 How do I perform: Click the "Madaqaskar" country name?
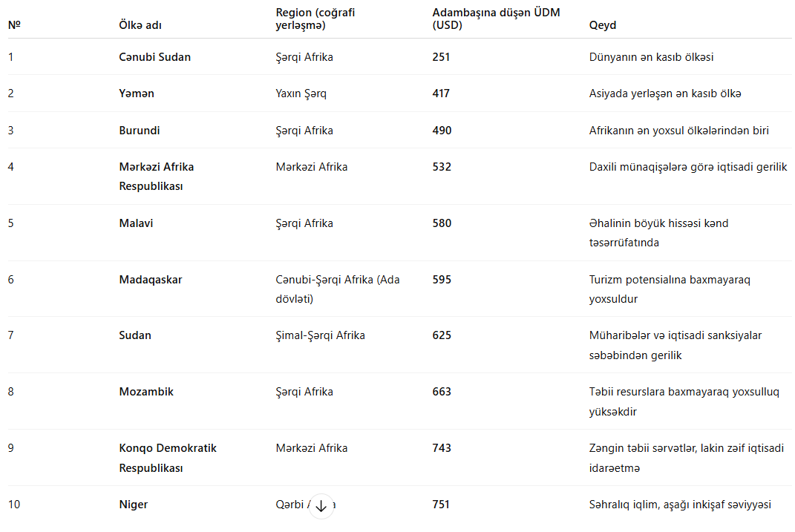151,280
